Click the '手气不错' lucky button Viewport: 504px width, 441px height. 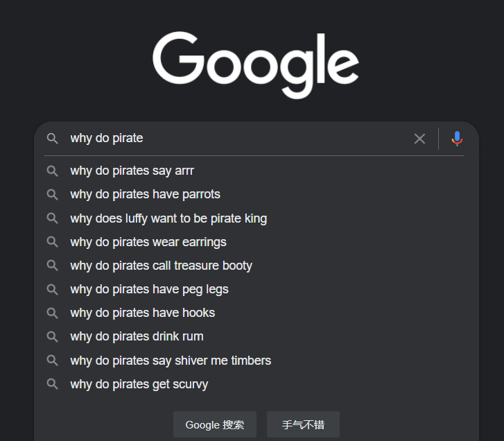tap(303, 424)
